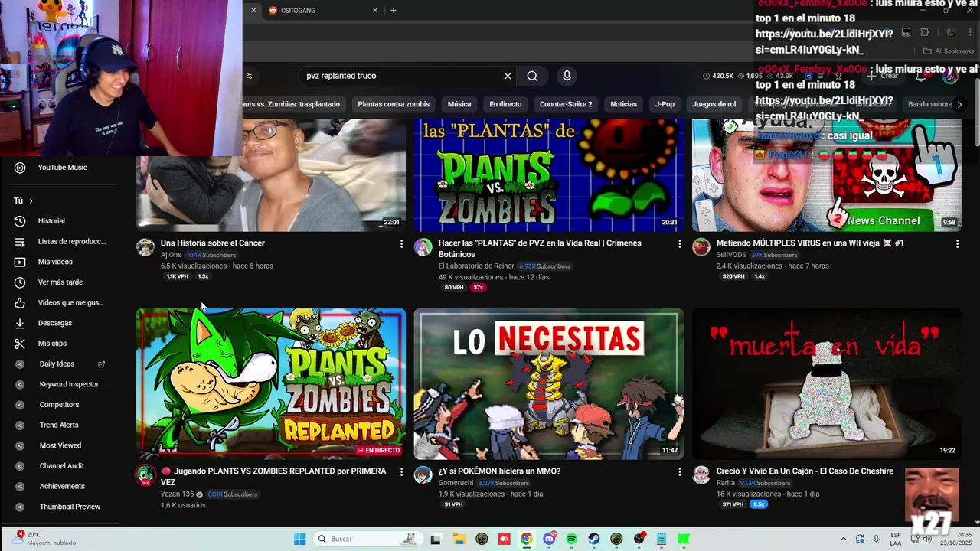980x551 pixels.
Task: Select 'Plantas contra zombis' chip
Action: click(x=394, y=104)
